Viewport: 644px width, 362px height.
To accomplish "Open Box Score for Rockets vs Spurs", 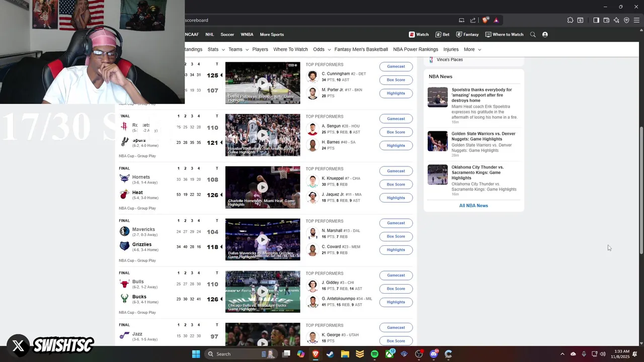I will pos(396,132).
